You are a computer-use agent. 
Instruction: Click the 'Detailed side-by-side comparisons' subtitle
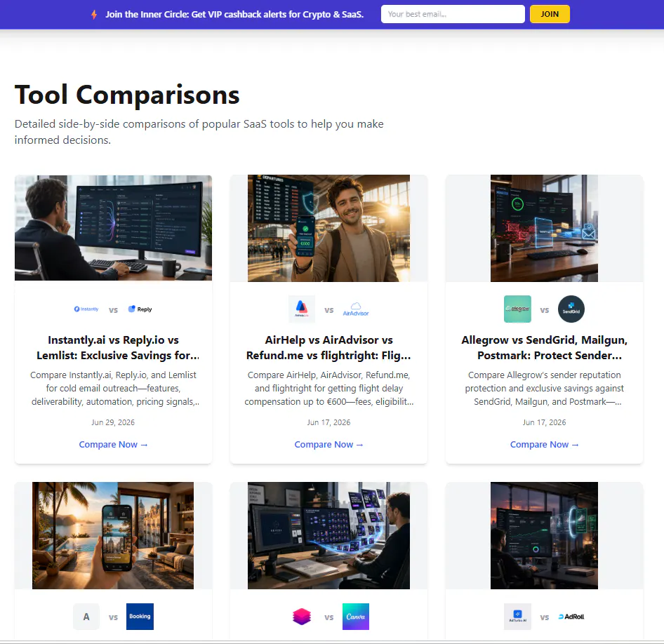199,132
